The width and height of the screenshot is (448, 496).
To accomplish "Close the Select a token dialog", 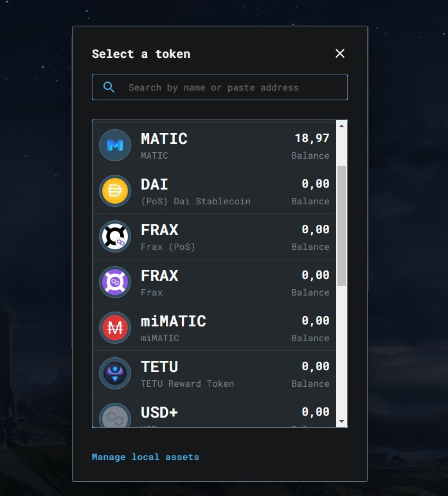I will pyautogui.click(x=340, y=53).
